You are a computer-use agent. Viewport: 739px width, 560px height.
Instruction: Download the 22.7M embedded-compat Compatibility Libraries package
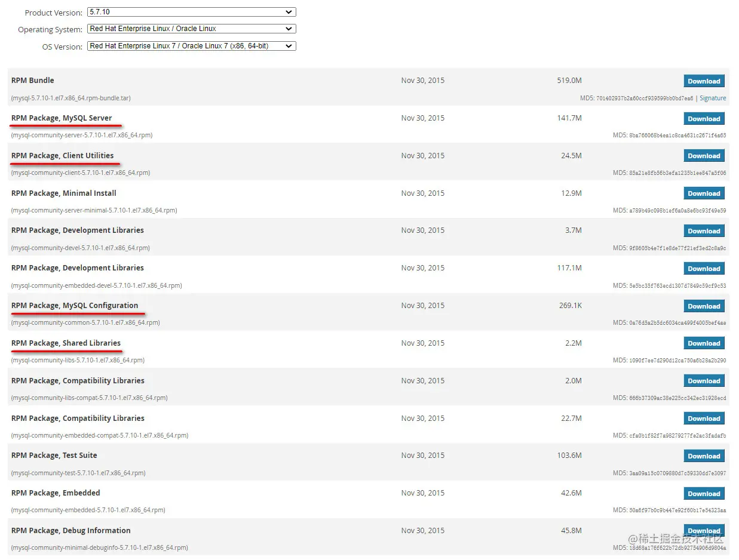tap(704, 419)
